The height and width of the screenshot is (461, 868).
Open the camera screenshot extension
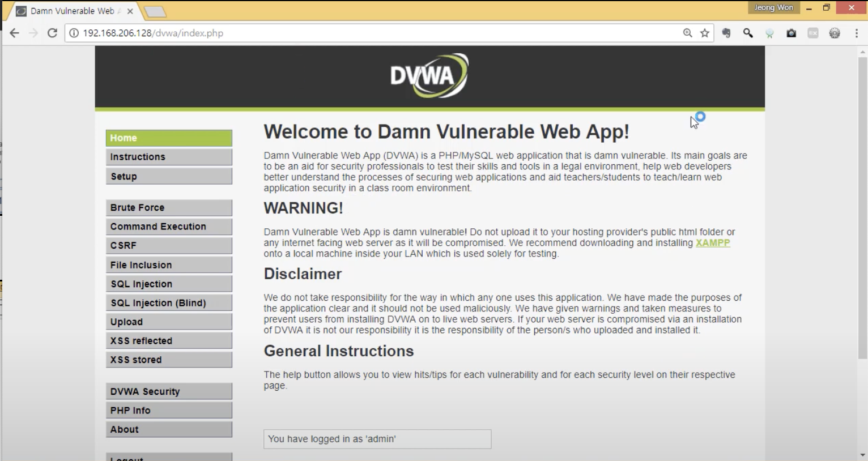[792, 33]
